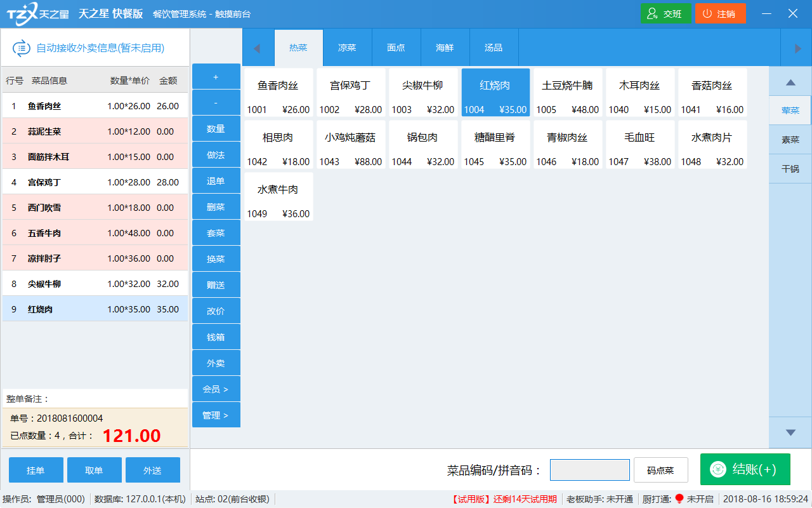Click the dish code input field
The width and height of the screenshot is (812, 508).
590,470
